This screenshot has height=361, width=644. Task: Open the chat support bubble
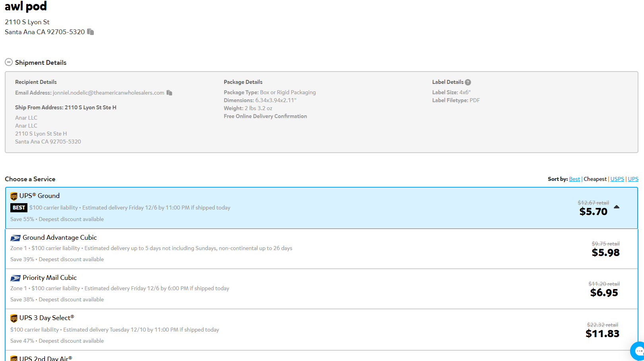click(x=638, y=351)
